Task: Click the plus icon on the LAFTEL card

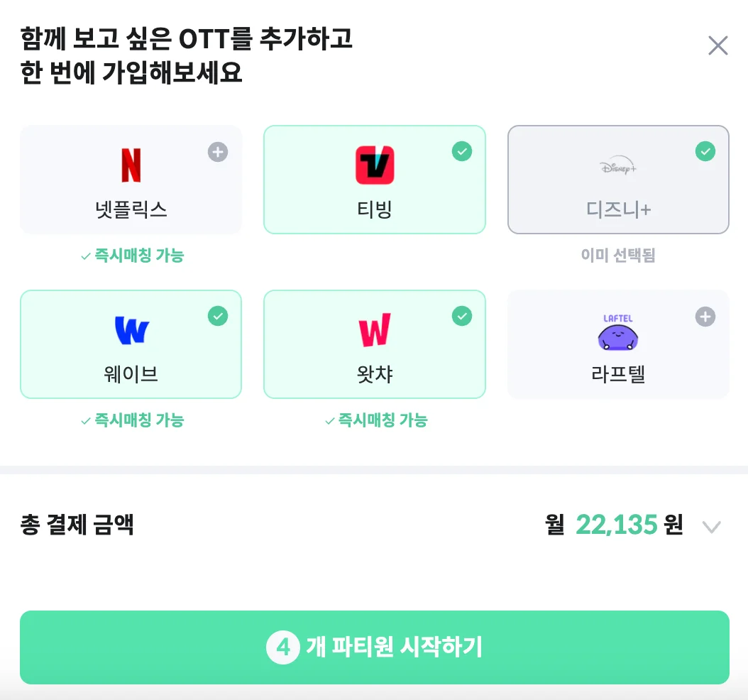Action: click(705, 317)
